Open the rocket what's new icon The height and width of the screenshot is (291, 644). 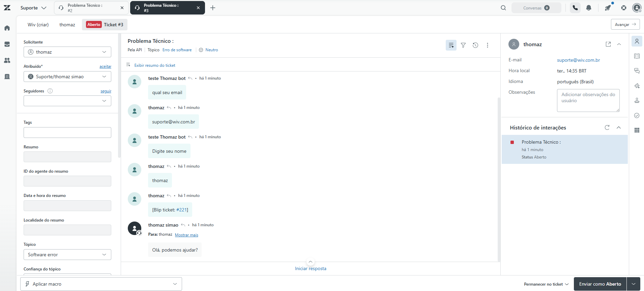pos(608,8)
